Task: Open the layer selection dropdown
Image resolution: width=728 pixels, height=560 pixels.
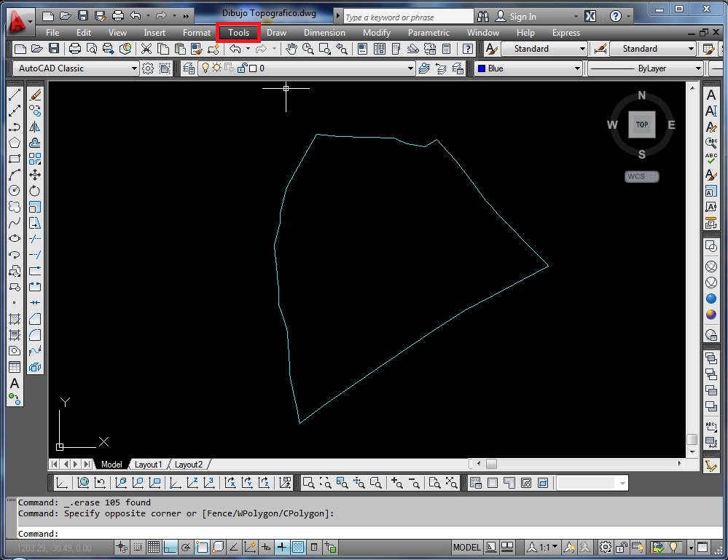Action: 412,68
